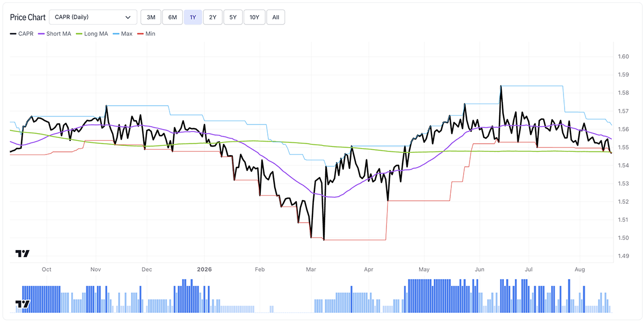Click the TradingView logo on volume pane
This screenshot has width=644, height=323.
tap(23, 304)
